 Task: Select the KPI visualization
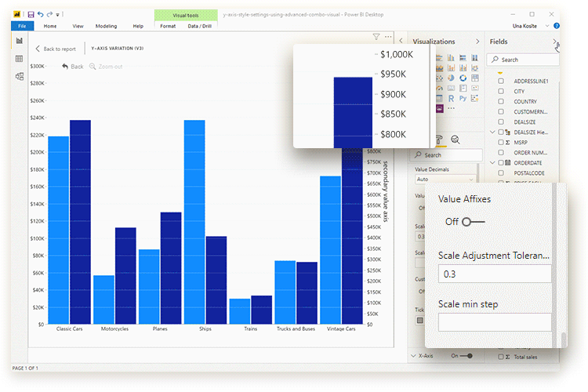475,88
